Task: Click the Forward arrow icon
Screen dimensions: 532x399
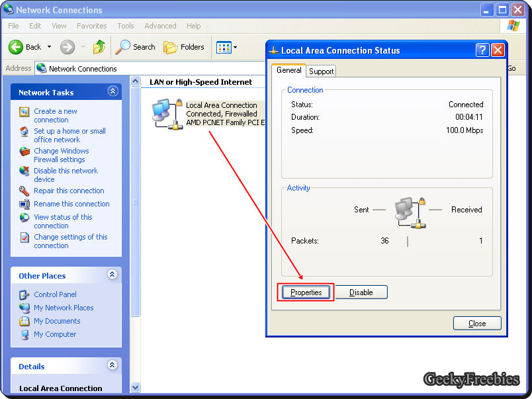Action: [x=67, y=47]
